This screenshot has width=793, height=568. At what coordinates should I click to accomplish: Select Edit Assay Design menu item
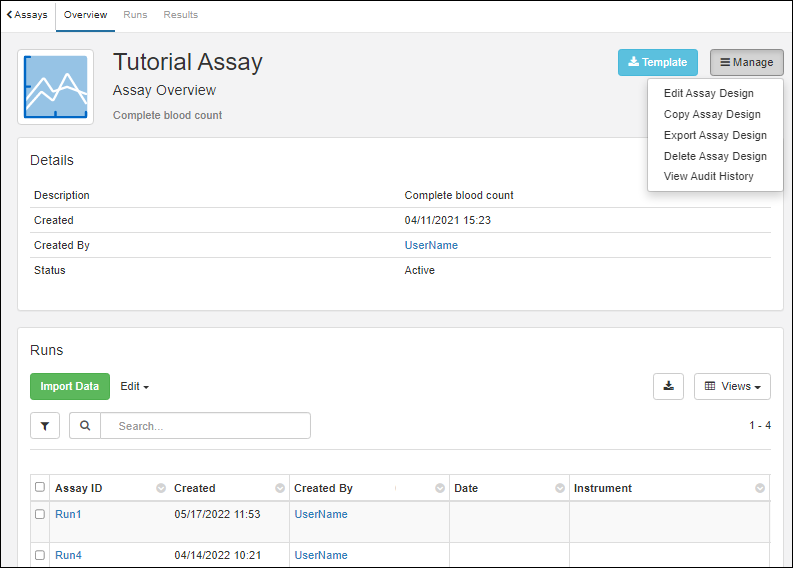tap(708, 93)
